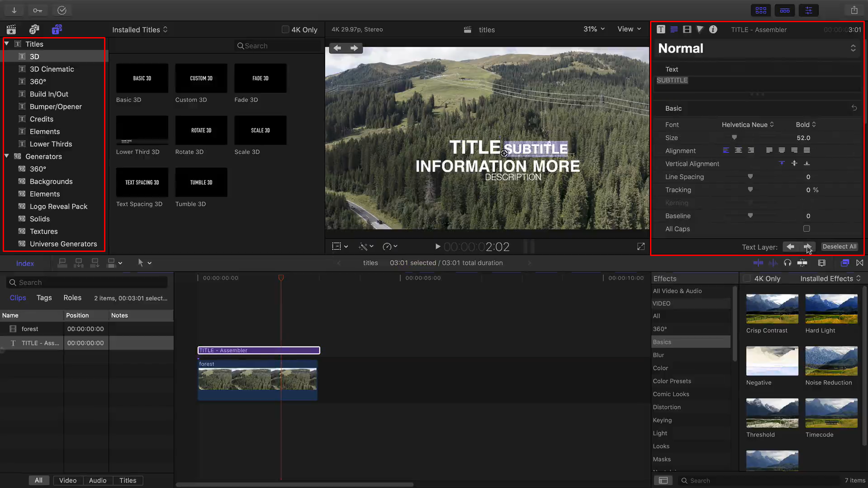Check 4K Only in the Effects browser
This screenshot has width=868, height=488.
pyautogui.click(x=747, y=278)
